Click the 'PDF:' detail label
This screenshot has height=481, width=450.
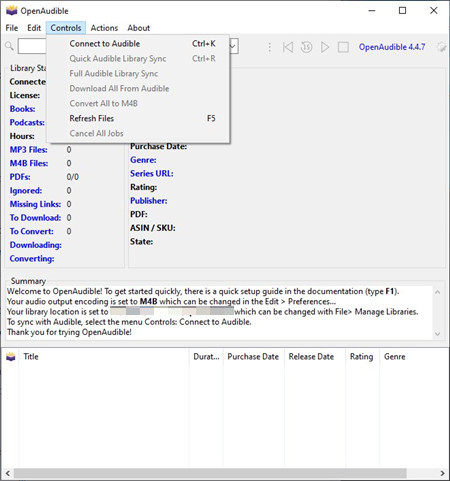tap(139, 214)
